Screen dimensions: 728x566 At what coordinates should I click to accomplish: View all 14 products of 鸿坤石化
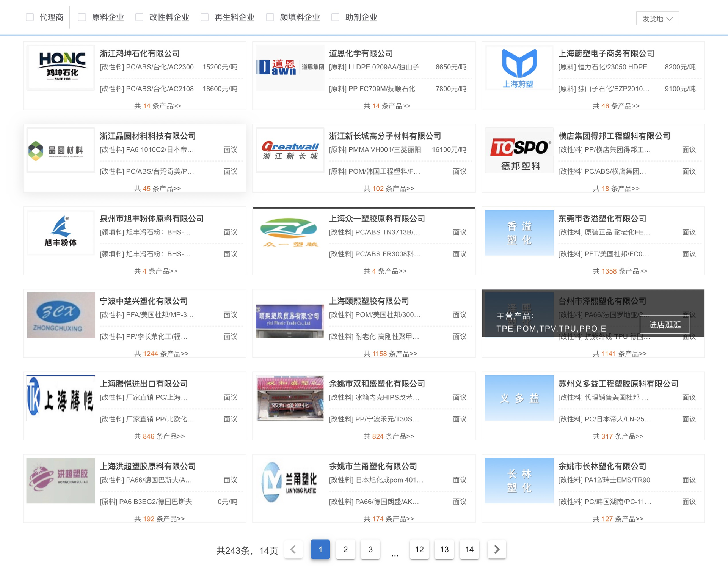[x=157, y=106]
